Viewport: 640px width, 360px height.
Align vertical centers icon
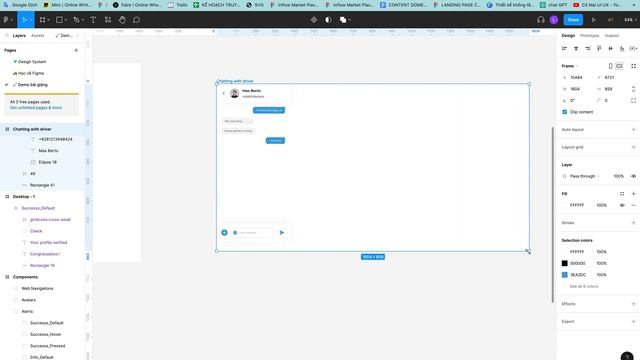pos(611,49)
